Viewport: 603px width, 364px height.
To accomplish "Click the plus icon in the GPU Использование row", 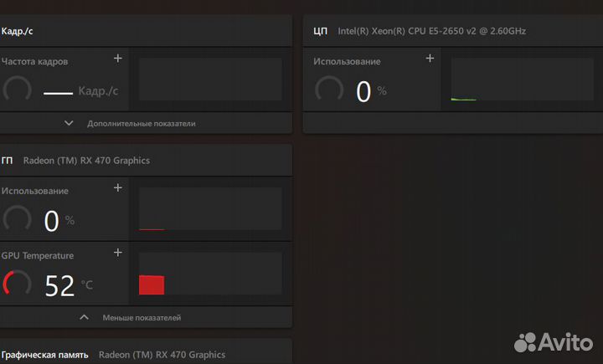I will pyautogui.click(x=118, y=188).
